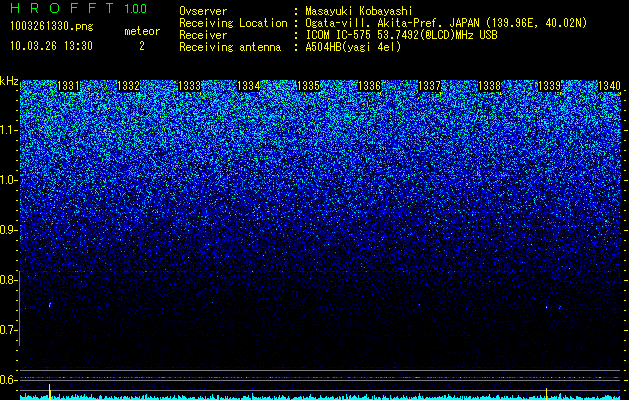Click the 1334 time marker
Viewport: 629px width, 400px height.
pyautogui.click(x=249, y=86)
